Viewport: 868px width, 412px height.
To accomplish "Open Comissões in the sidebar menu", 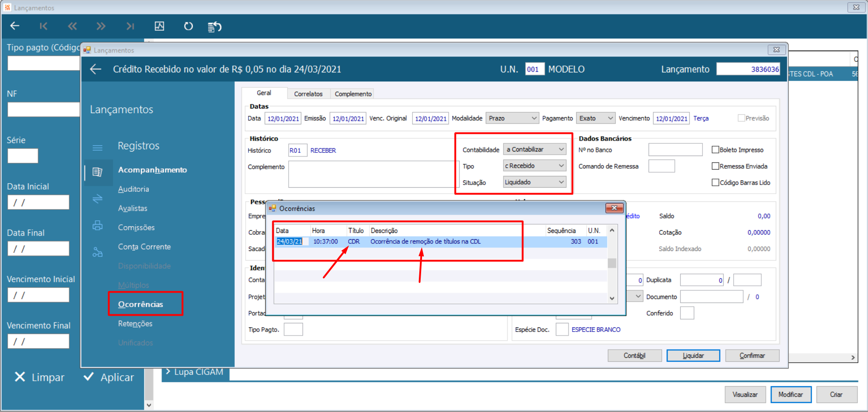I will [136, 227].
